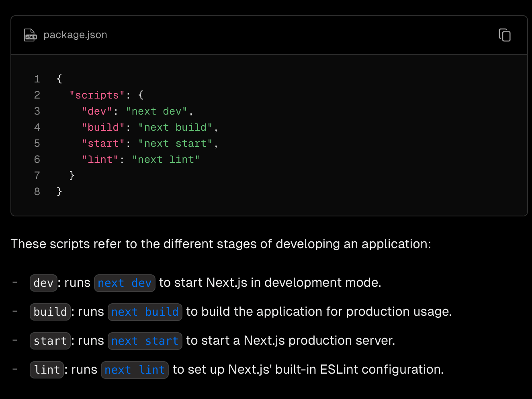Image resolution: width=532 pixels, height=399 pixels.
Task: Click the green "next start" string value
Action: [x=175, y=144]
